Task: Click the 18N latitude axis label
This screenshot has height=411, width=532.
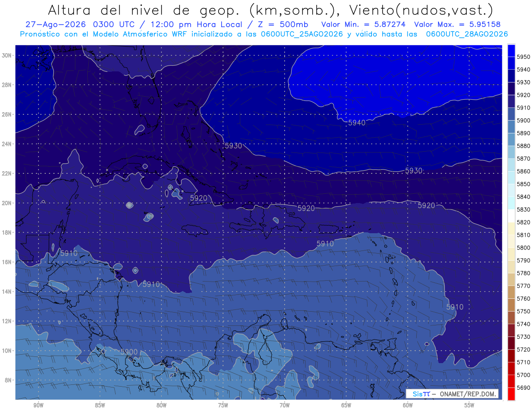Action: click(7, 233)
